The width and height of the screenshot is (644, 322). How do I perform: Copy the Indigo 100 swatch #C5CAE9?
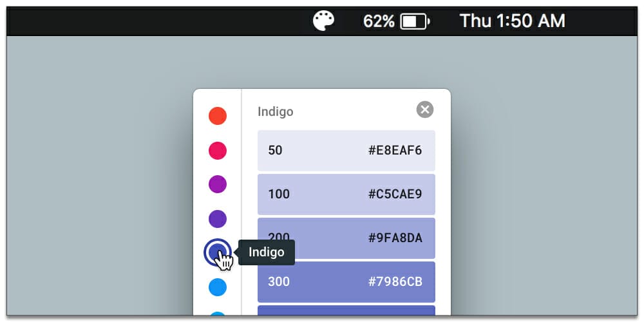pos(346,194)
